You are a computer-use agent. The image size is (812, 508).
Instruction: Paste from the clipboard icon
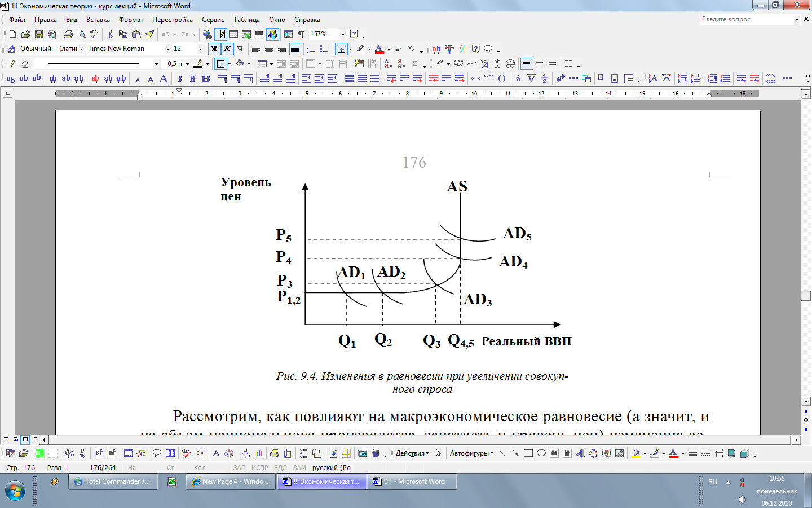[x=136, y=34]
